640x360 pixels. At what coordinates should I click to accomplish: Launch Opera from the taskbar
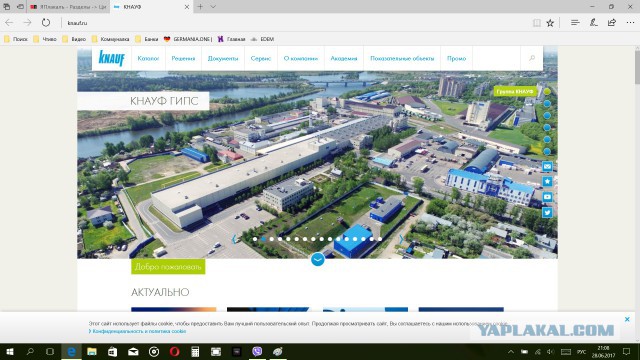pyautogui.click(x=174, y=351)
